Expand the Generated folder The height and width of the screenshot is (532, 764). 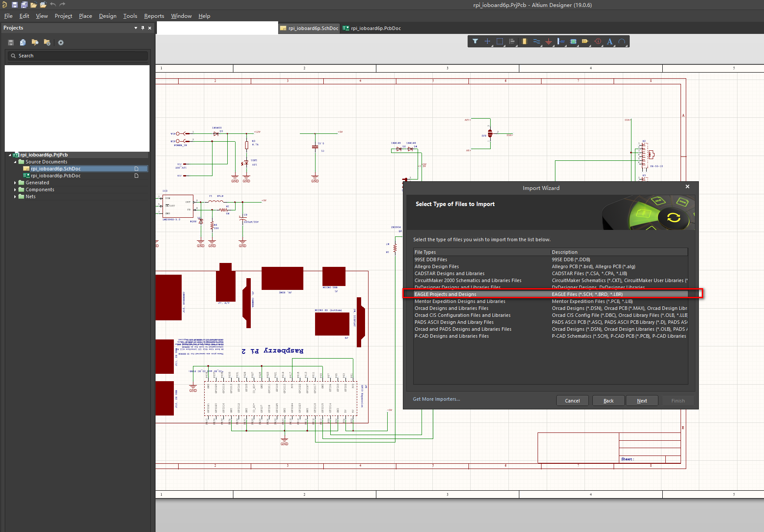(x=15, y=183)
